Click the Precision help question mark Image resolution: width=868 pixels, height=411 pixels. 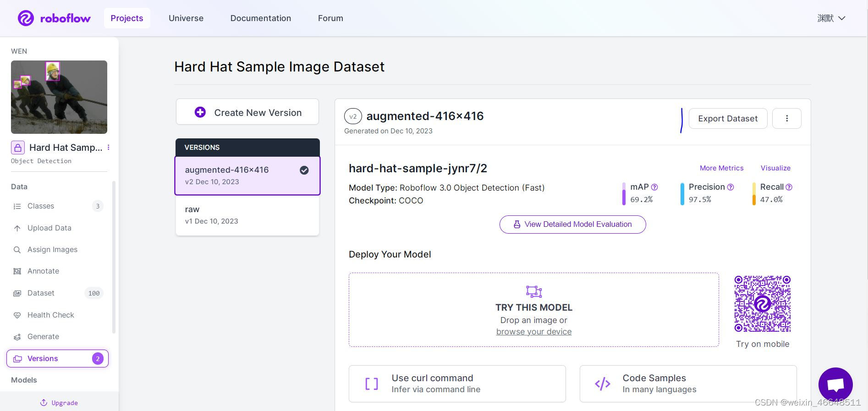pos(731,187)
